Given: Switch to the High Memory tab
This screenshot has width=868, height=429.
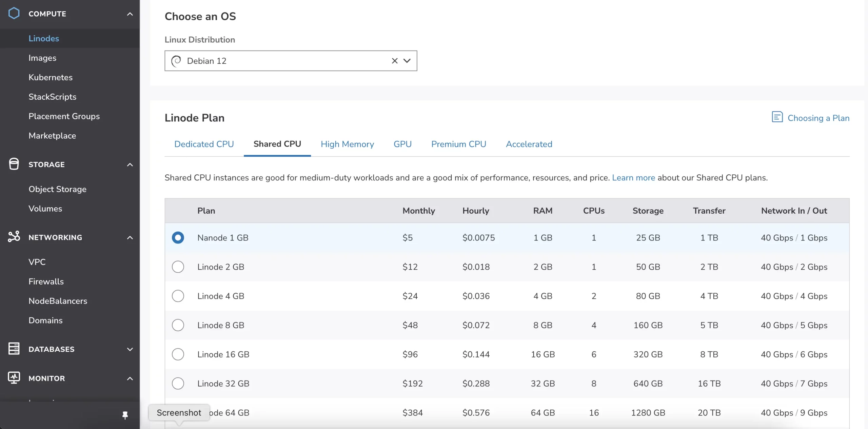Looking at the screenshot, I should pyautogui.click(x=347, y=144).
